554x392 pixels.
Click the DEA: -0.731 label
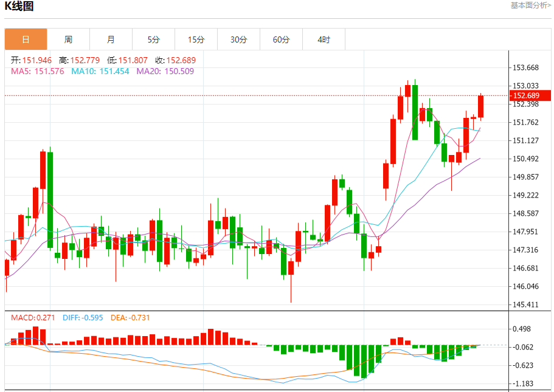131,317
